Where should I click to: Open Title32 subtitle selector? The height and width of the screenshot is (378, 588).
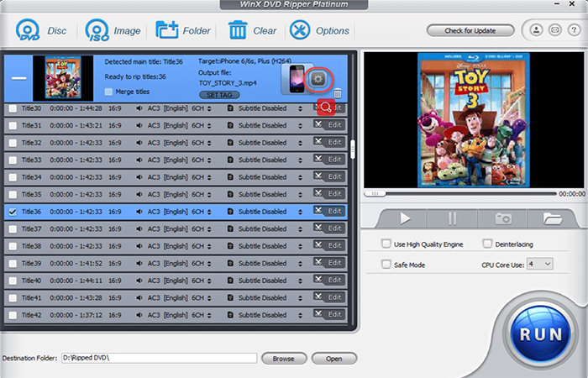pos(300,144)
